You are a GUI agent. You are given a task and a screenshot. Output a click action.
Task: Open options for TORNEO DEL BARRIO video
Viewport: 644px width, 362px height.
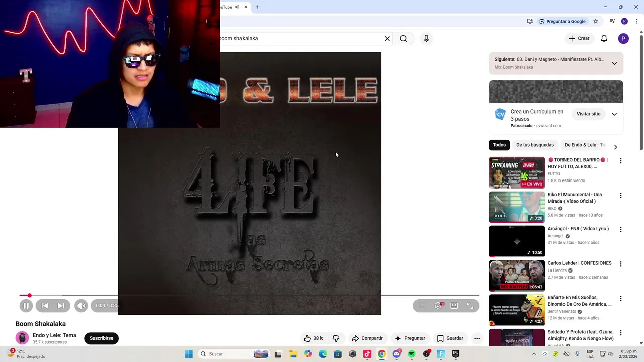(620, 161)
